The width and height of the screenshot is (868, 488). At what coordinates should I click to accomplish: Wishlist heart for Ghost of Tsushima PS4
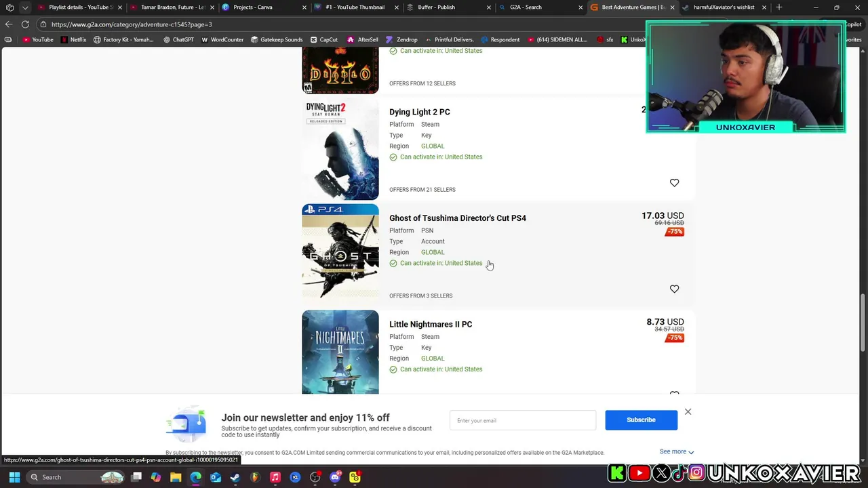pyautogui.click(x=674, y=289)
